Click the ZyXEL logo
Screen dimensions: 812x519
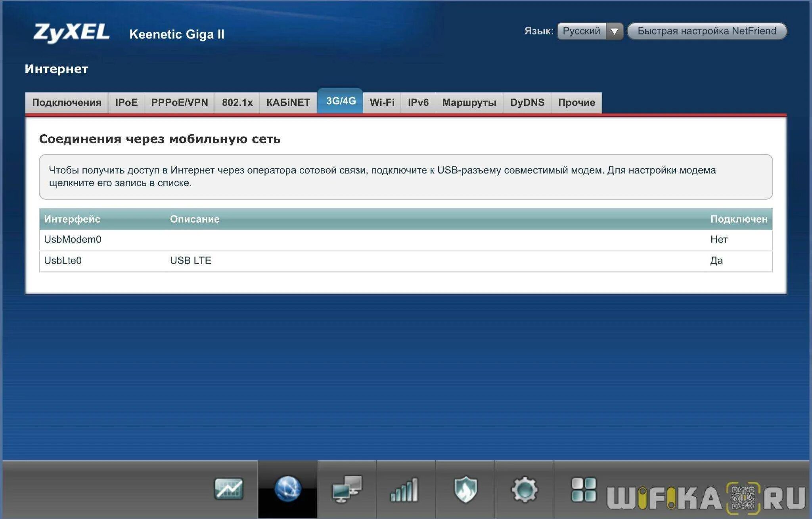71,32
